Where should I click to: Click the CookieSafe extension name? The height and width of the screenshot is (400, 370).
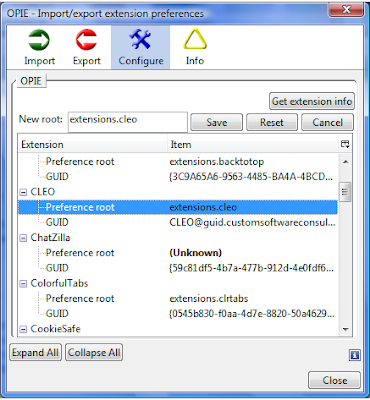(56, 329)
